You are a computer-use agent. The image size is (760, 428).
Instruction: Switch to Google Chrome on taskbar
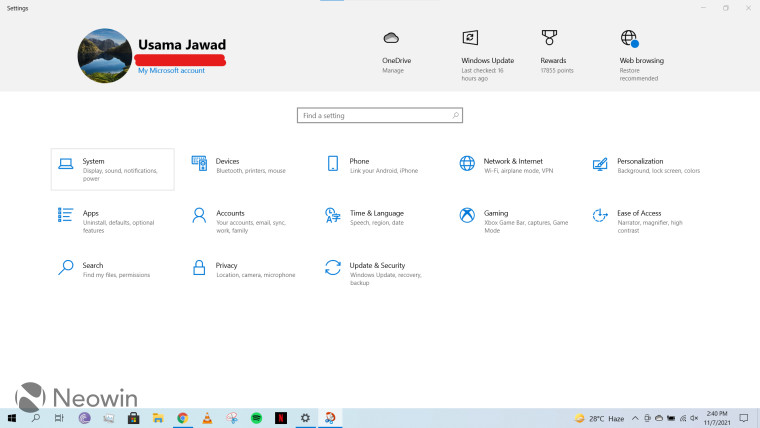point(183,418)
